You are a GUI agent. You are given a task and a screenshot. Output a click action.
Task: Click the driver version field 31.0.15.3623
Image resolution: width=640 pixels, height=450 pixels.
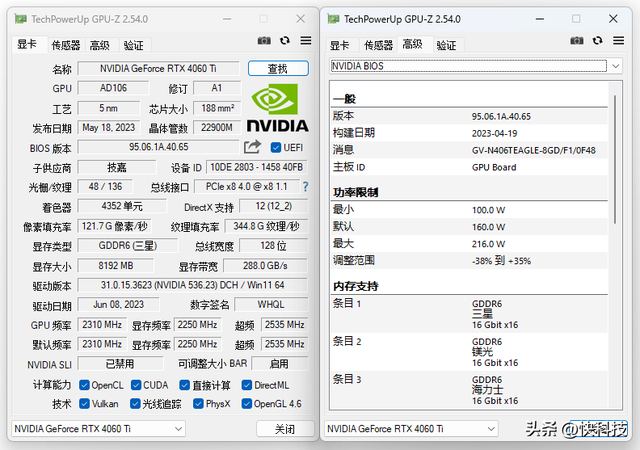coord(193,285)
